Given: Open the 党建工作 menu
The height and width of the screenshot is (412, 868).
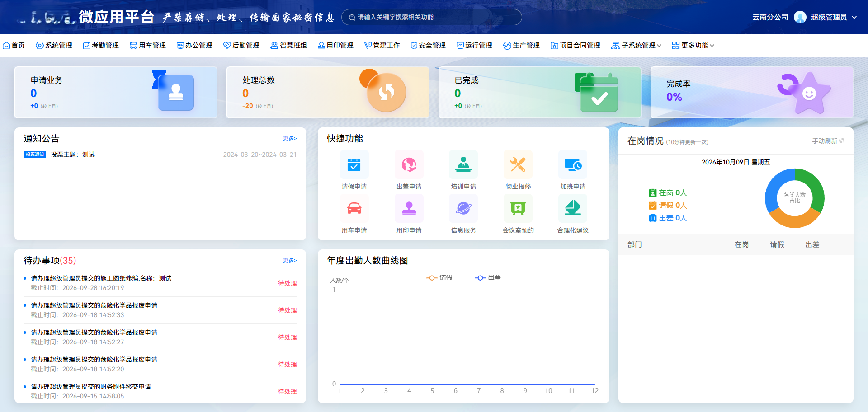Looking at the screenshot, I should point(382,46).
